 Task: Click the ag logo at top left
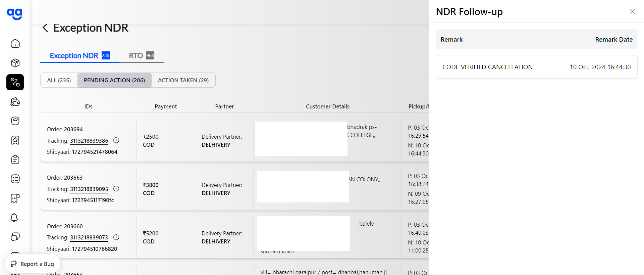tap(14, 14)
